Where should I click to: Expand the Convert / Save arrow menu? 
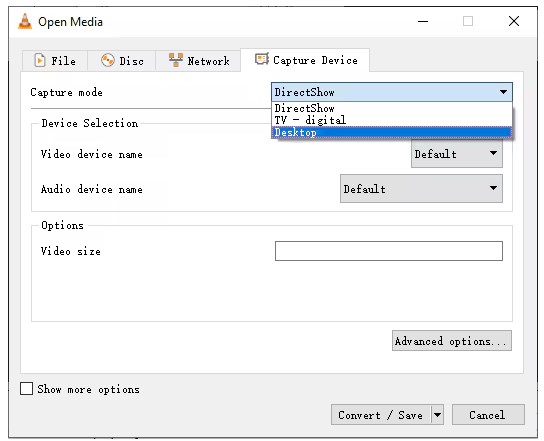coord(437,415)
